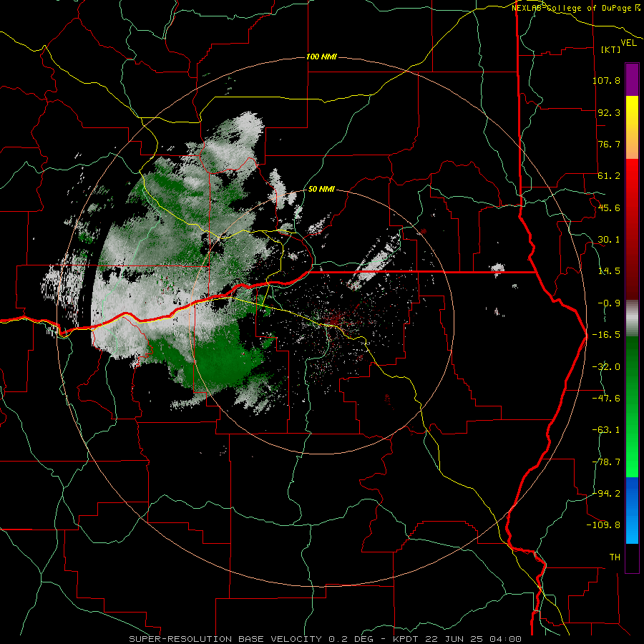Pick the blue segment of the color bar
Image resolution: width=644 pixels, height=644 pixels.
[x=632, y=510]
